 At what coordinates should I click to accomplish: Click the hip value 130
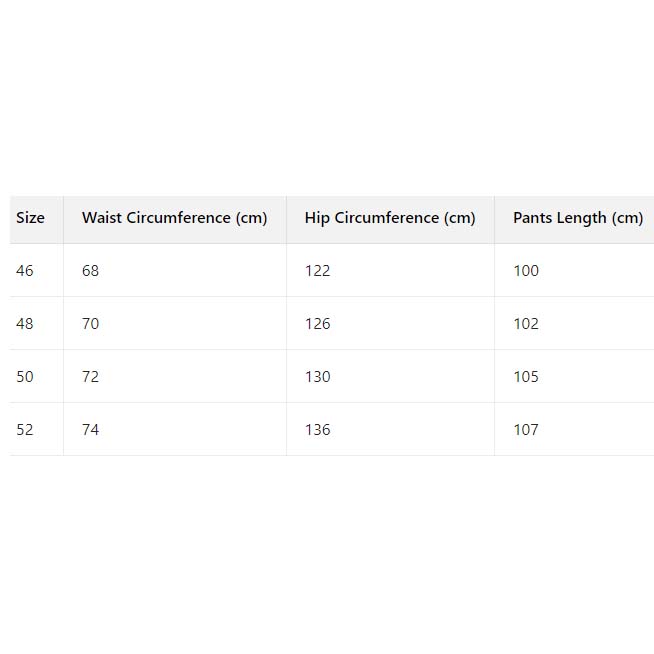point(318,377)
